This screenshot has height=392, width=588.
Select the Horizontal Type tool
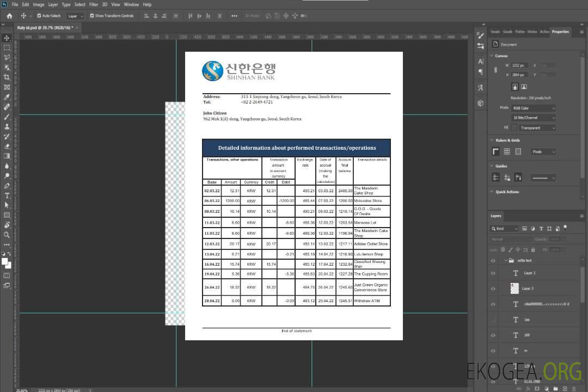point(7,195)
